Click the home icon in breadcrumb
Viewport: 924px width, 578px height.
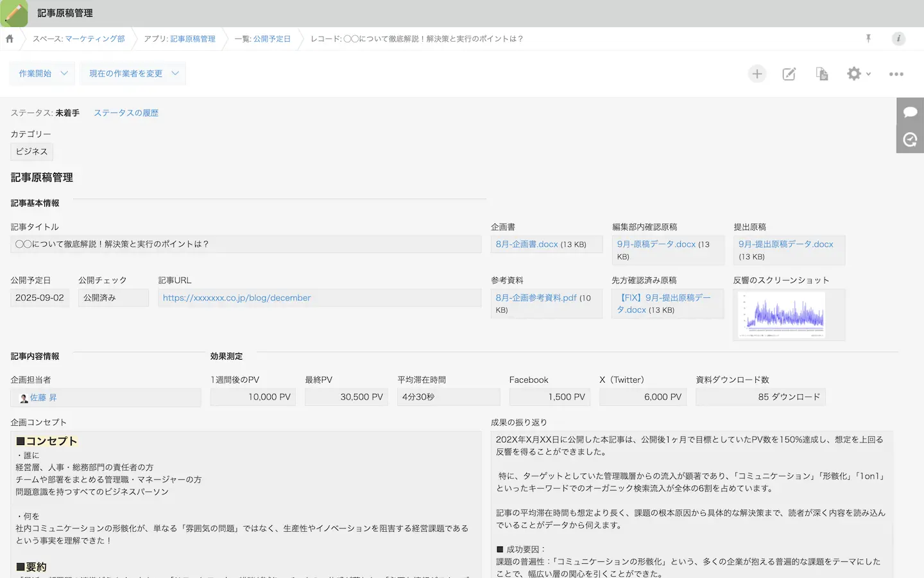(x=10, y=39)
